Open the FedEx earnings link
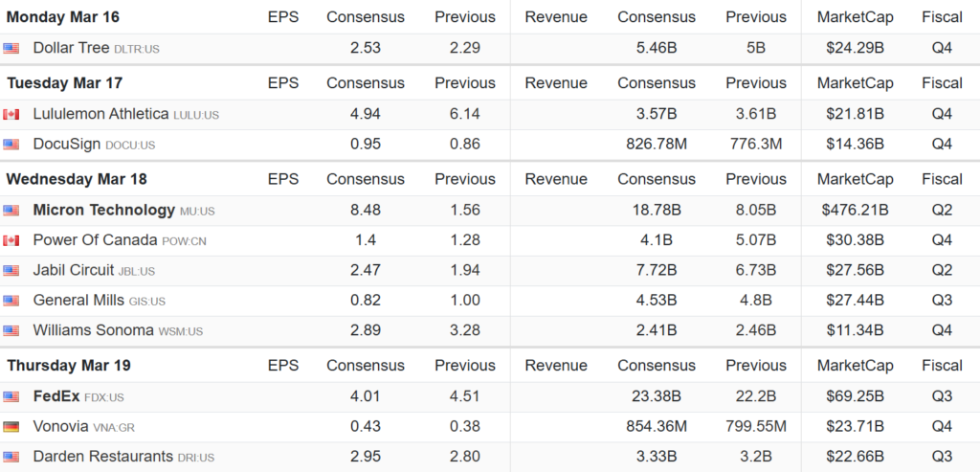The width and height of the screenshot is (980, 472). click(x=56, y=396)
